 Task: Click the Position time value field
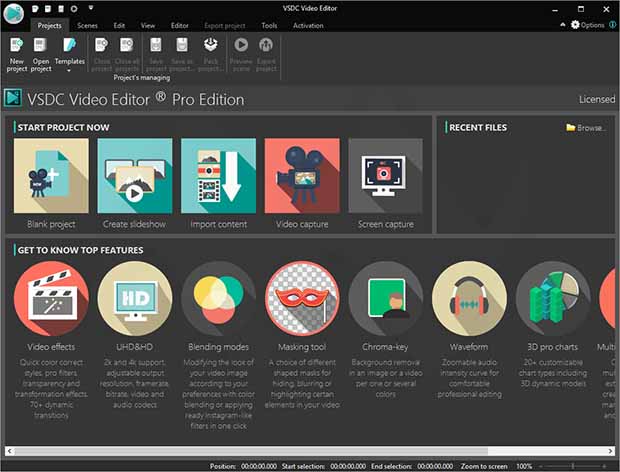click(x=259, y=466)
